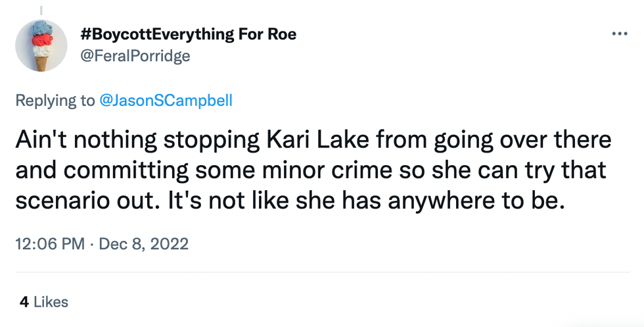Click the blue scoop on the avatar
This screenshot has height=327, width=644.
point(41,29)
